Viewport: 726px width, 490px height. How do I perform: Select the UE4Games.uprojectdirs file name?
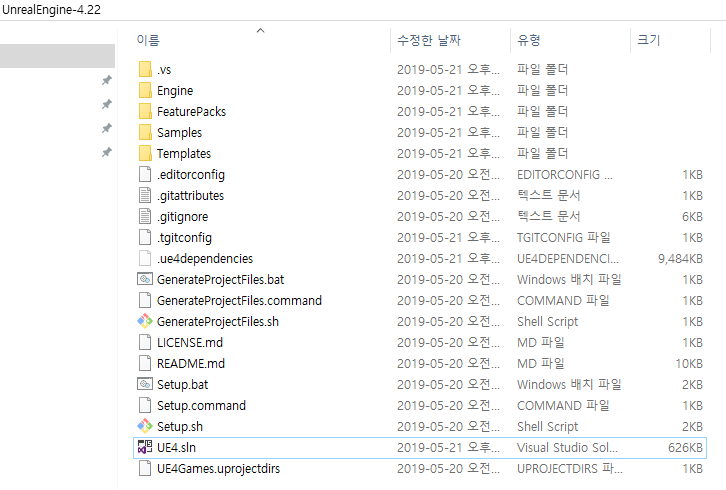[218, 468]
